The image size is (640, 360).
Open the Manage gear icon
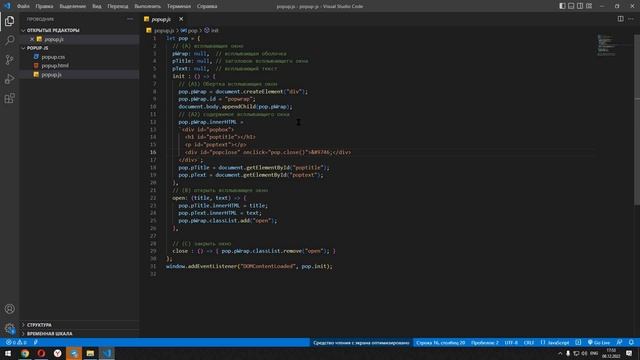9,328
